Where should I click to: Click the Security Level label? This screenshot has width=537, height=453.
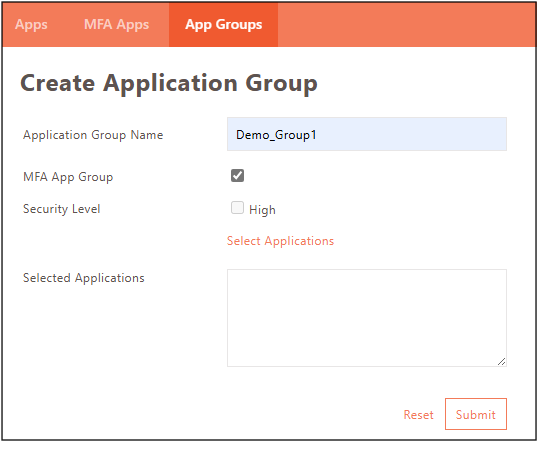click(61, 209)
